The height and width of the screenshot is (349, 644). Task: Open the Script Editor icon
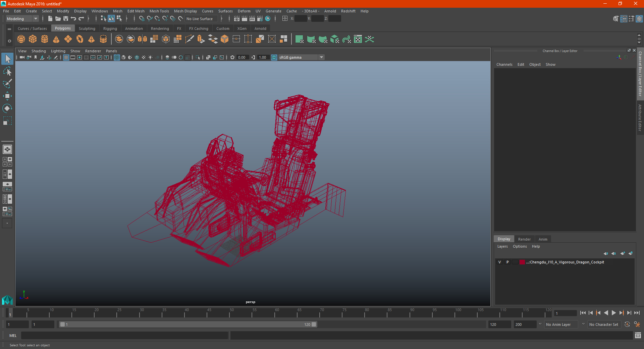pos(638,335)
